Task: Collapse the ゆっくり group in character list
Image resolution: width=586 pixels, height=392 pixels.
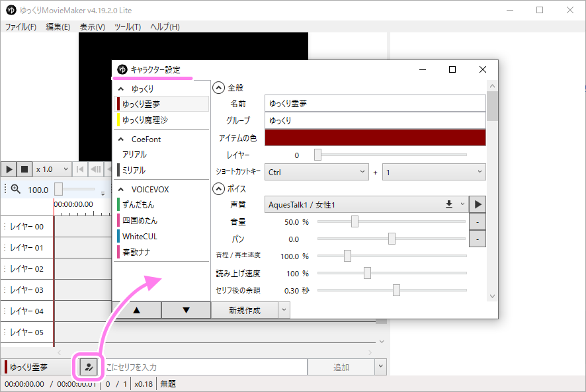Action: click(121, 89)
